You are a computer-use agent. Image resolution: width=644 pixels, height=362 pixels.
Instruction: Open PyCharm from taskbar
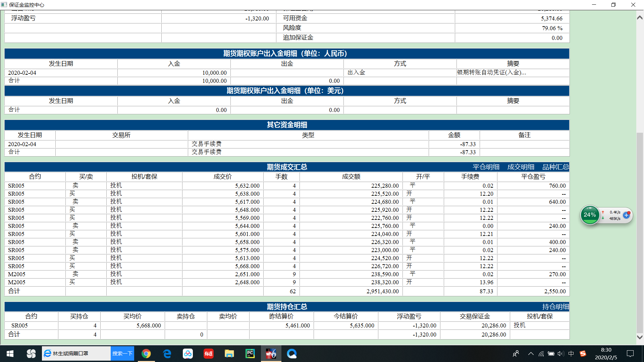tap(250, 354)
